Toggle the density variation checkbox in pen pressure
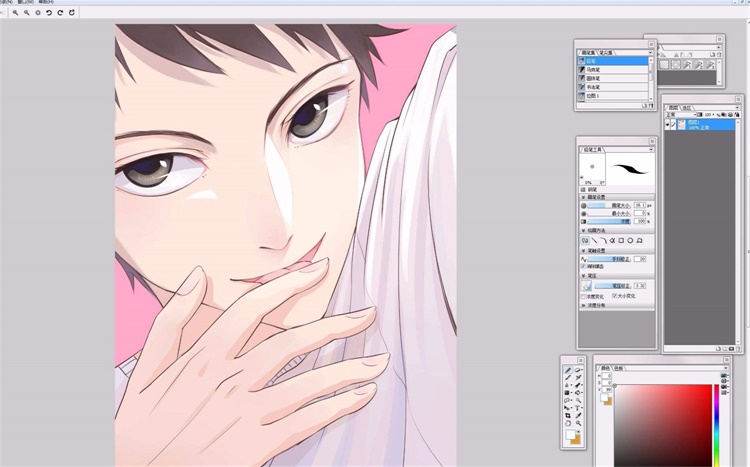The image size is (750, 467). tap(584, 296)
